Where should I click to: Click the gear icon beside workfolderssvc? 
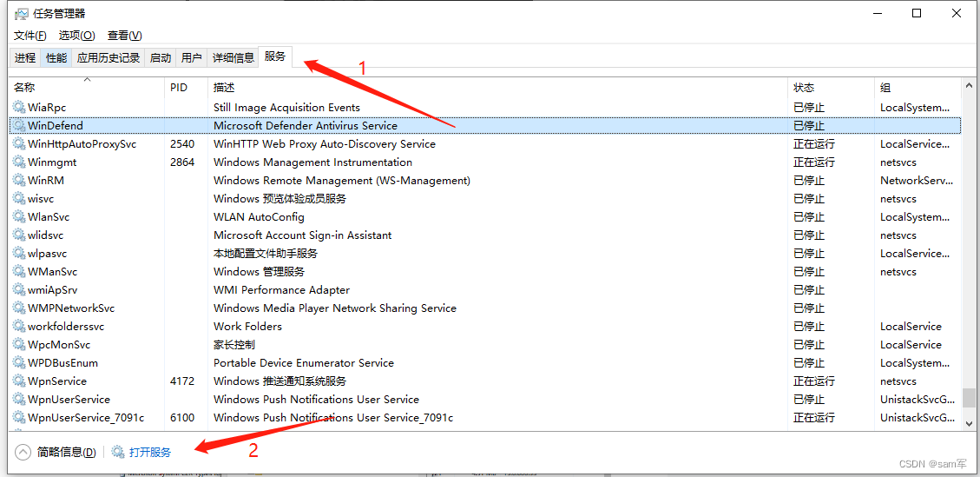(19, 326)
